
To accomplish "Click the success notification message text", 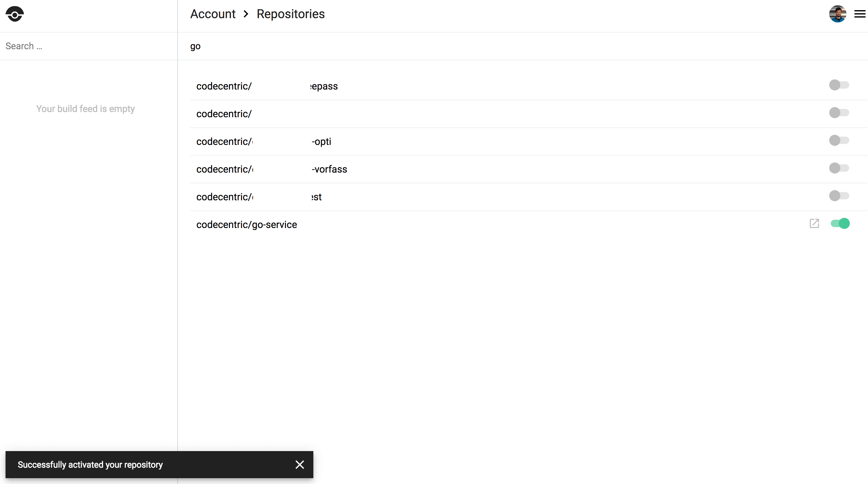I will pyautogui.click(x=90, y=465).
